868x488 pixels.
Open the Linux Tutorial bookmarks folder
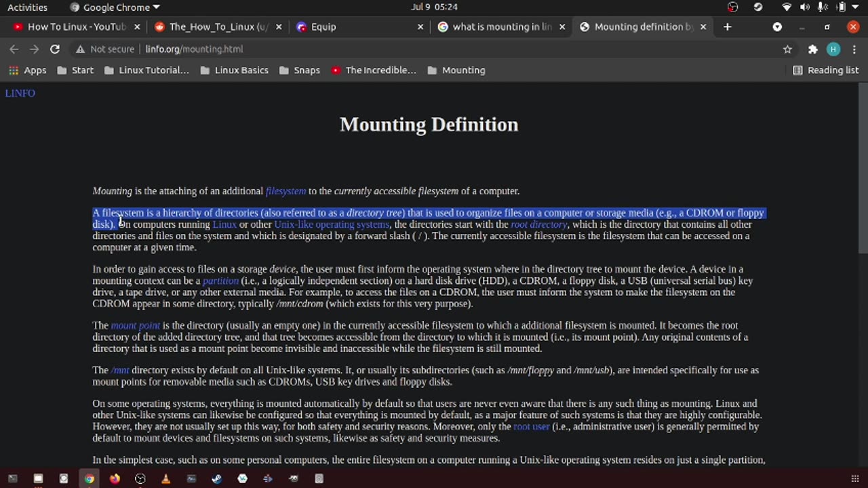click(146, 70)
